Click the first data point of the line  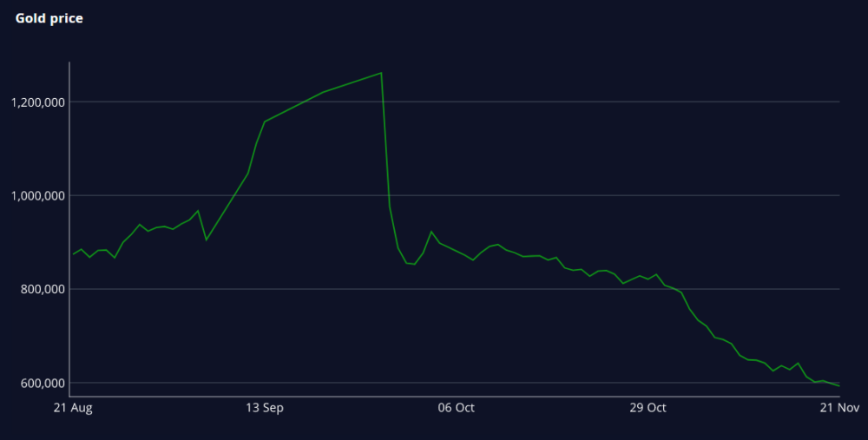[x=73, y=254]
